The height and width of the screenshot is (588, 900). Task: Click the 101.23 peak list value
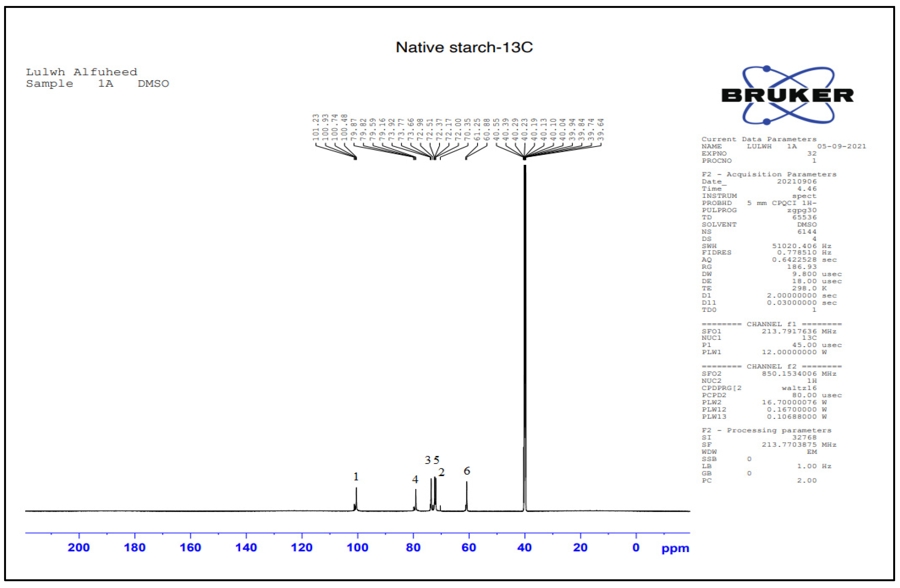[x=316, y=127]
